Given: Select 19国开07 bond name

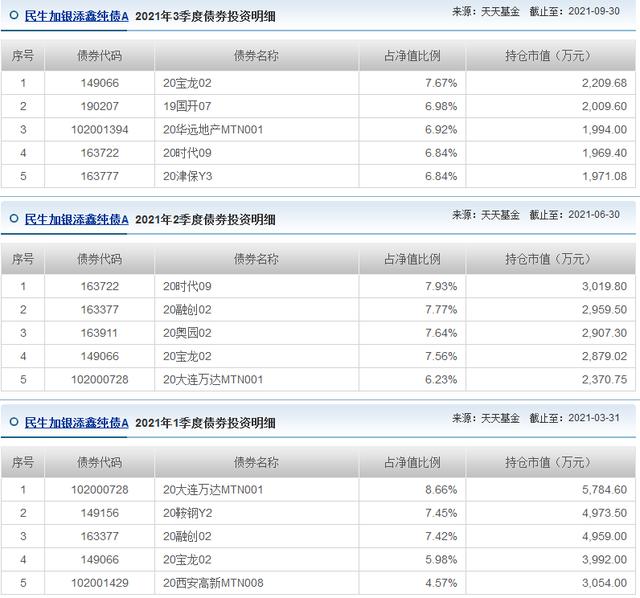Looking at the screenshot, I should pyautogui.click(x=187, y=107).
